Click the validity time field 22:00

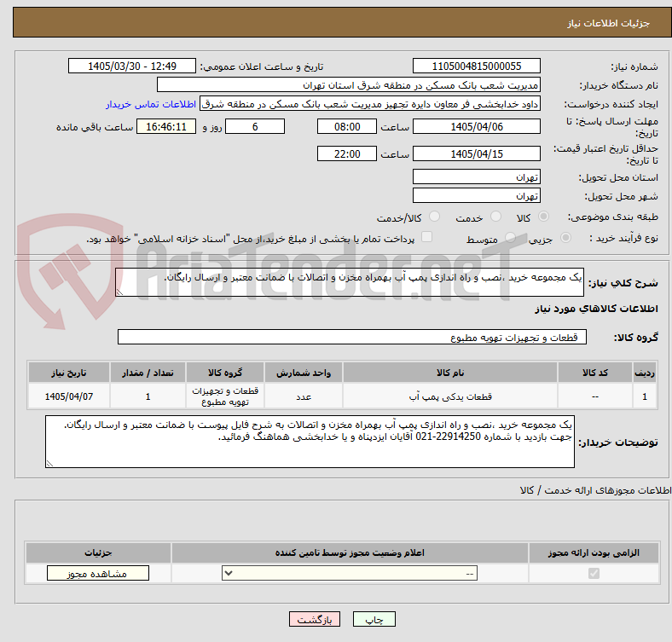click(347, 153)
